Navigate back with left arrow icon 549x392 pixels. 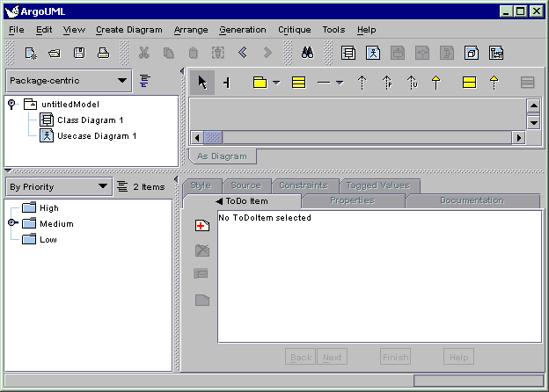click(x=243, y=53)
